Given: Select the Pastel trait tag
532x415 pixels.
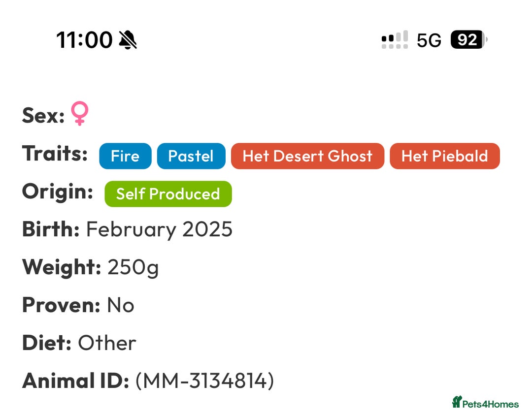Looking at the screenshot, I should 191,156.
